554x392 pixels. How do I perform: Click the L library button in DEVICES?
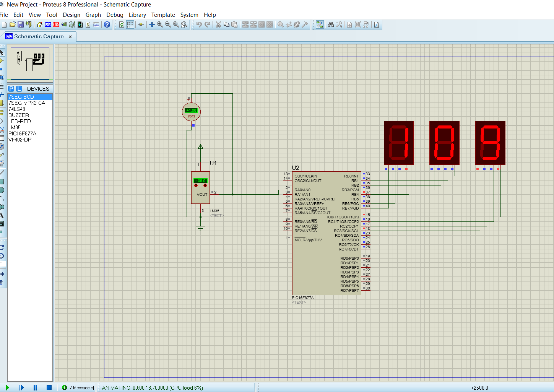[x=19, y=89]
